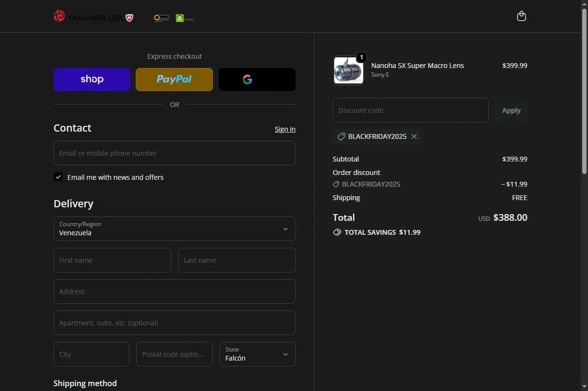Image resolution: width=588 pixels, height=391 pixels.
Task: Pay with PayPal express button
Action: tap(174, 80)
